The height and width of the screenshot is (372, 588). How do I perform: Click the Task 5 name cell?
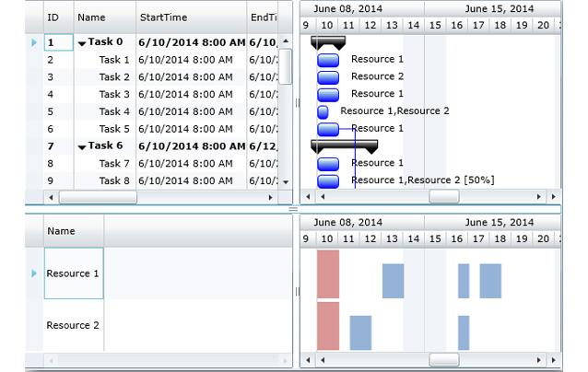(x=114, y=129)
